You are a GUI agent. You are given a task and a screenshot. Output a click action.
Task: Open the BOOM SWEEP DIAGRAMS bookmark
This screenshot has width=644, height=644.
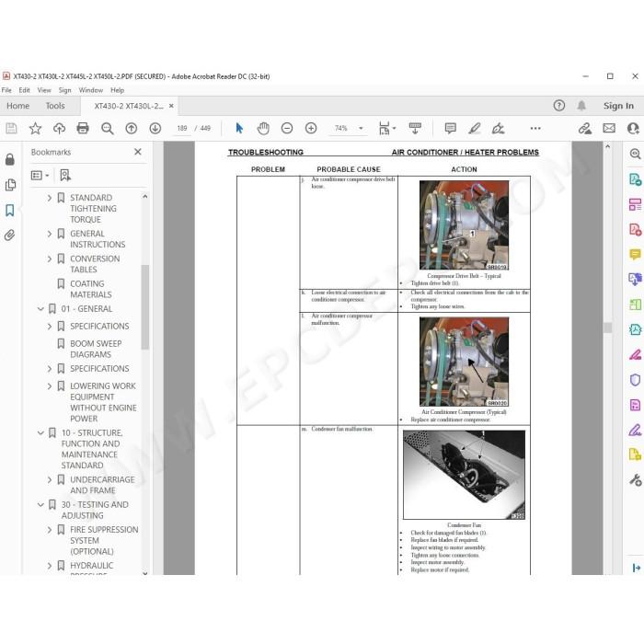[x=96, y=349]
